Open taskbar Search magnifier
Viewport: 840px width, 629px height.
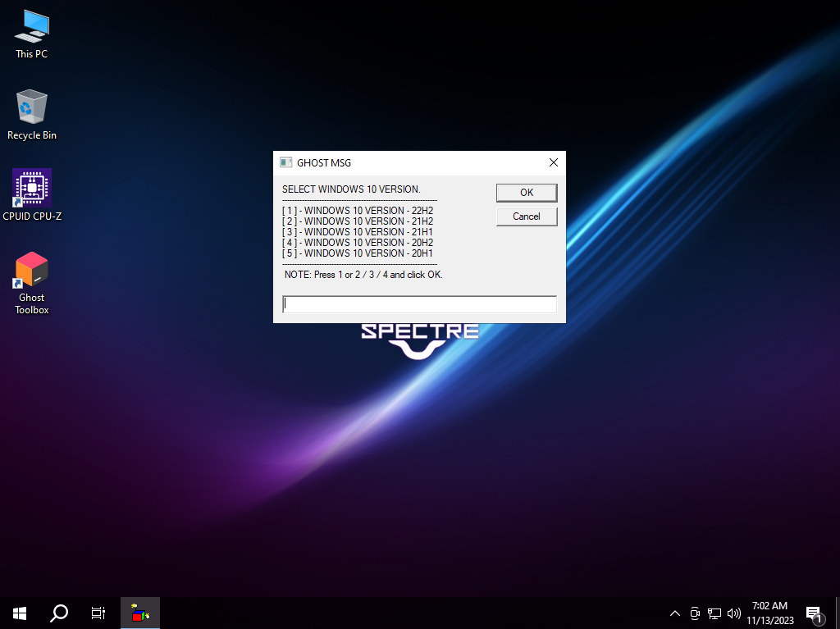(x=59, y=613)
